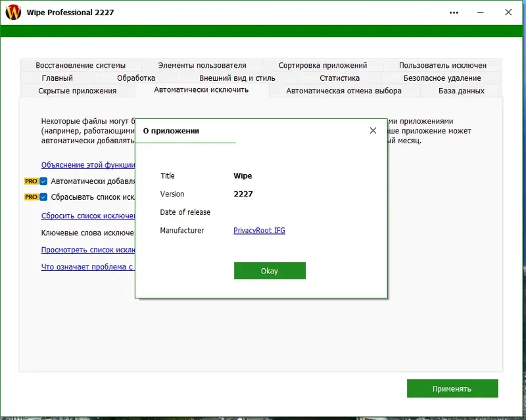Disable the "Сбрасывать список исключений" checkbox
The width and height of the screenshot is (526, 420).
click(44, 196)
